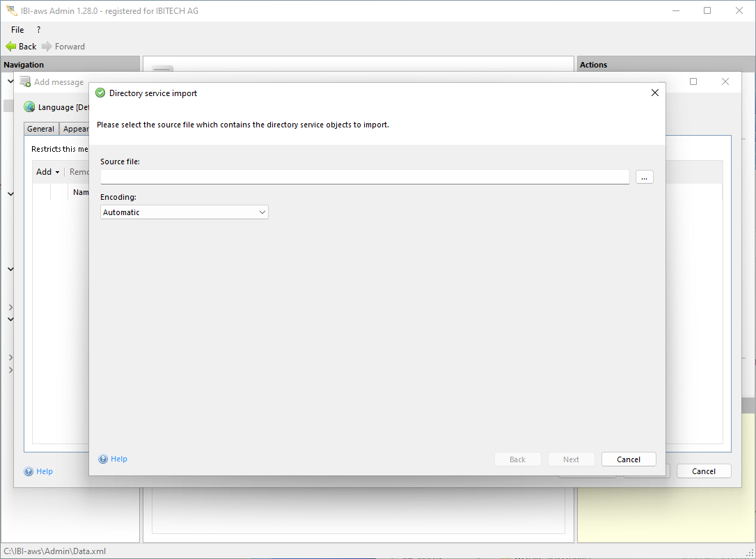This screenshot has width=756, height=559.
Task: Open the Encoding dropdown set to Automatic
Action: [184, 212]
